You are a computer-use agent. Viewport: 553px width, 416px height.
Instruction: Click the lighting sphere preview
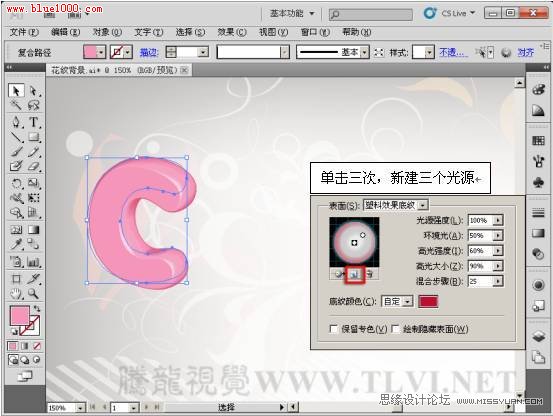point(354,242)
